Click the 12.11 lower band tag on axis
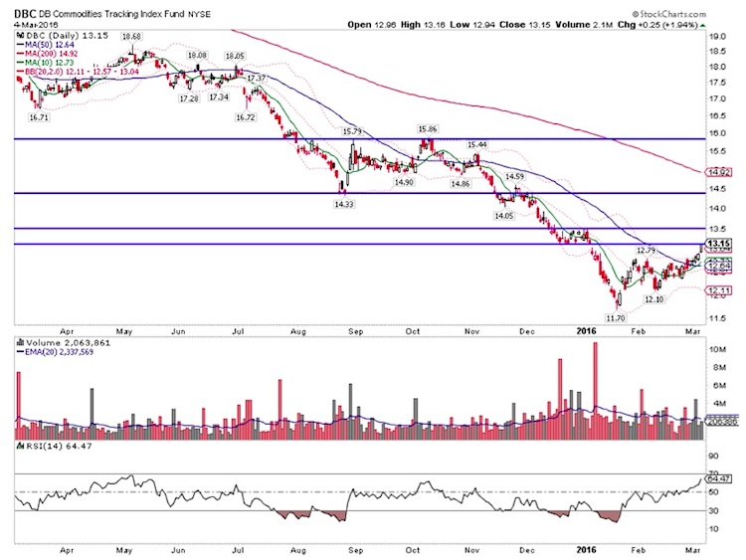Image resolution: width=746 pixels, height=560 pixels. (x=719, y=290)
